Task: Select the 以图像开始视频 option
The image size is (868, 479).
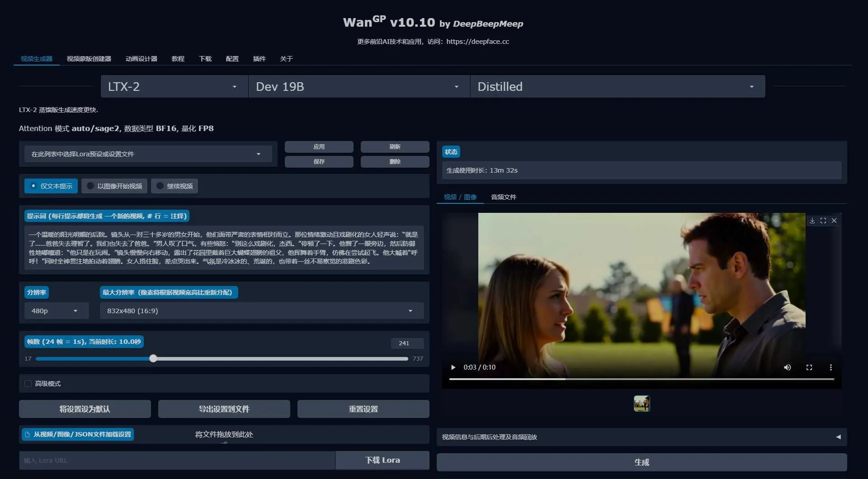Action: [x=114, y=186]
